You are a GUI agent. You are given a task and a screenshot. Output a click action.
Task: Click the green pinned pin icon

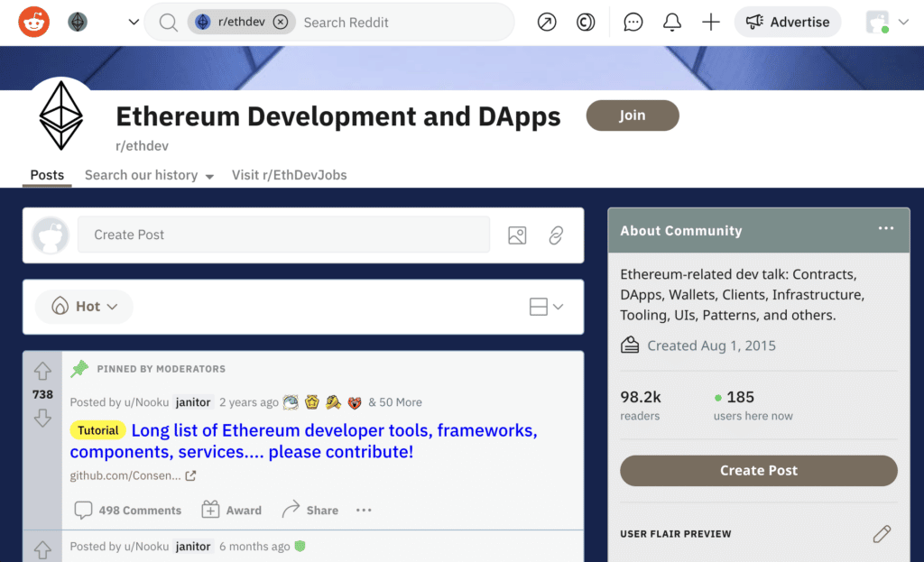(79, 369)
